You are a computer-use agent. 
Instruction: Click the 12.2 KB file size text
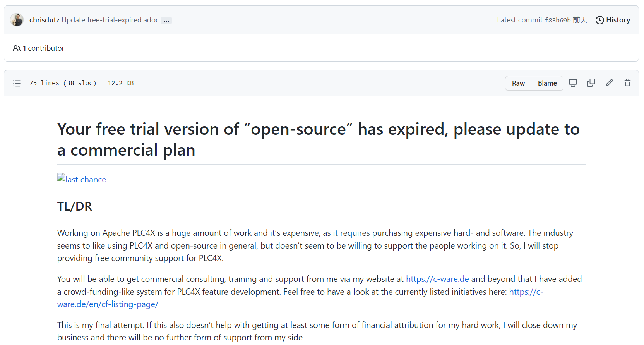click(x=120, y=83)
